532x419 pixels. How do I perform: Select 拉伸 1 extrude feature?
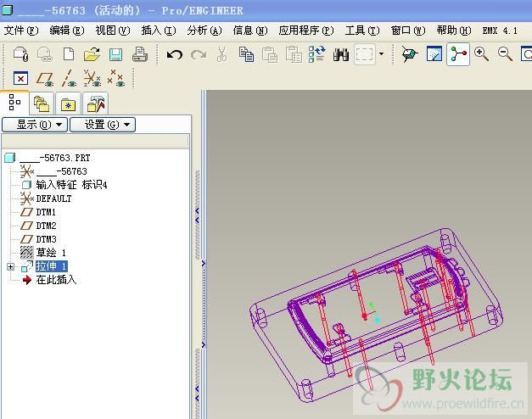(x=52, y=266)
